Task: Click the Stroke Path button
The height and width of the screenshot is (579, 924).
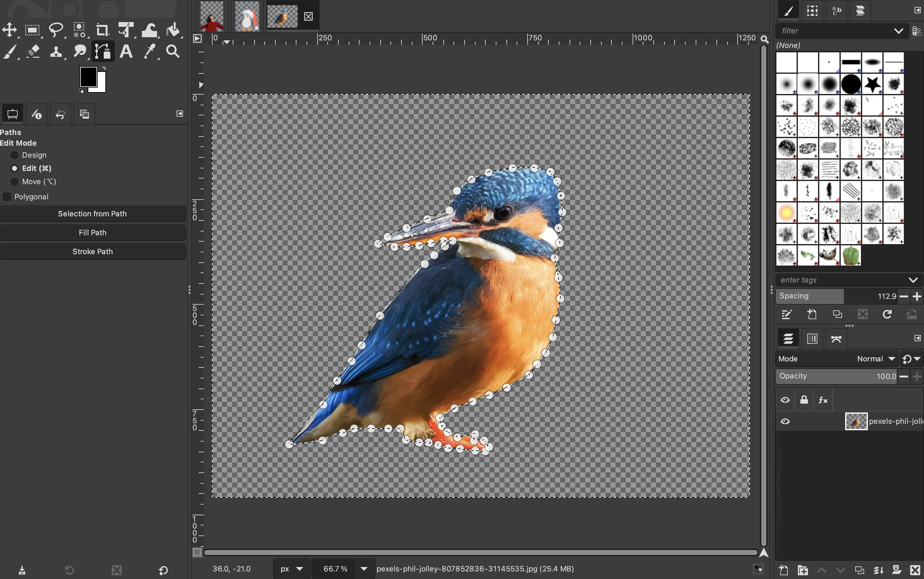Action: tap(92, 252)
